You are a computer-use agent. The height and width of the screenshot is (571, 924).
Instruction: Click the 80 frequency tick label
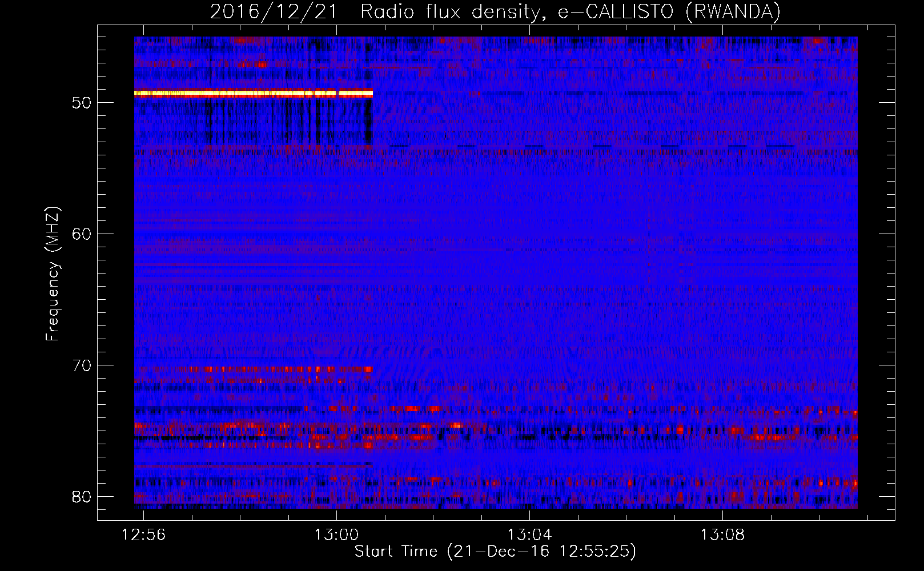click(82, 497)
